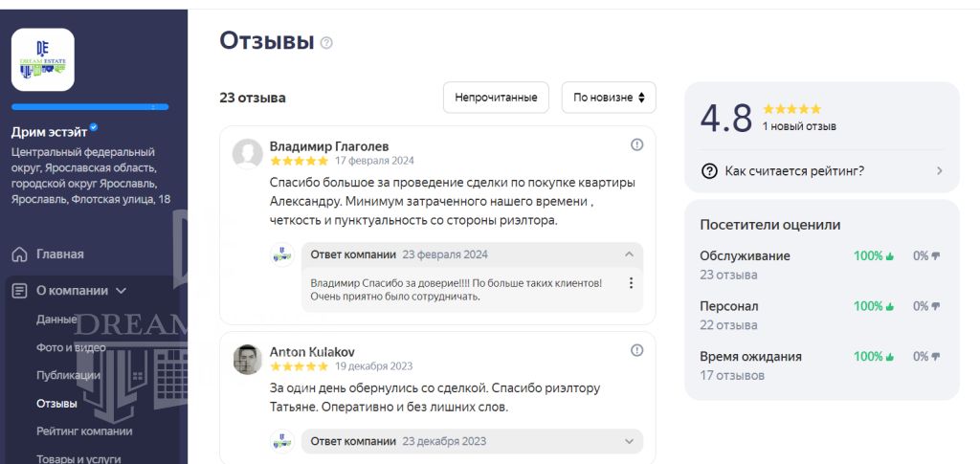Viewport: 980px width, 464px height.
Task: Click the Dream Estate company logo
Action: tap(43, 59)
